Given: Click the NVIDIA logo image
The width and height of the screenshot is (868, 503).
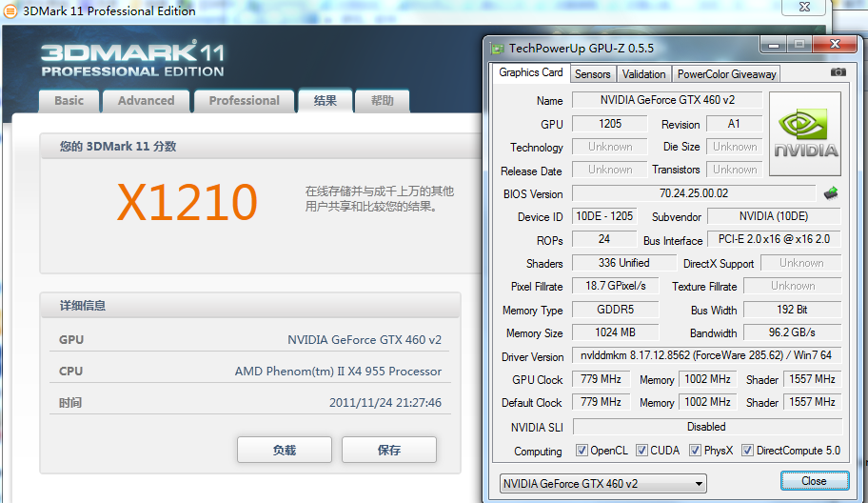Looking at the screenshot, I should pyautogui.click(x=804, y=134).
